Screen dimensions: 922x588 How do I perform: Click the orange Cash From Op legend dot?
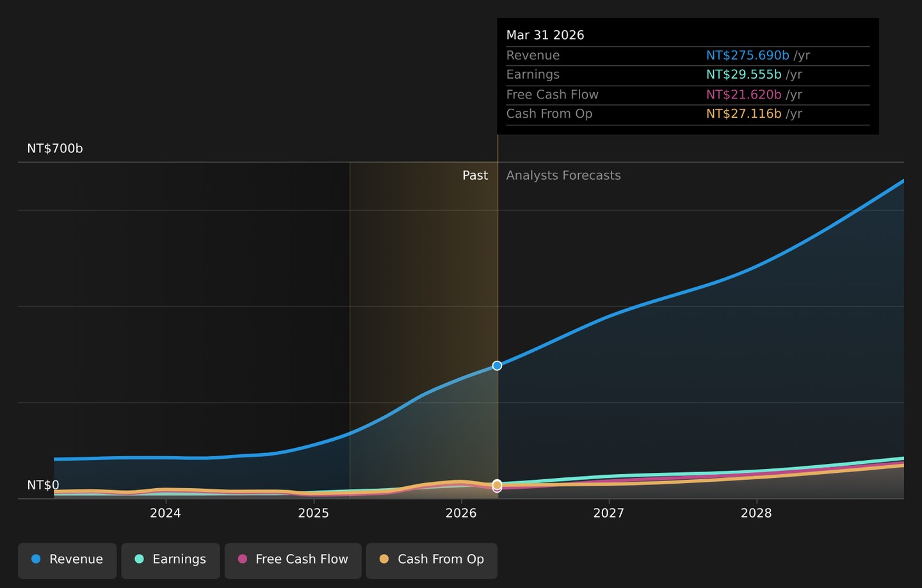[x=384, y=559]
